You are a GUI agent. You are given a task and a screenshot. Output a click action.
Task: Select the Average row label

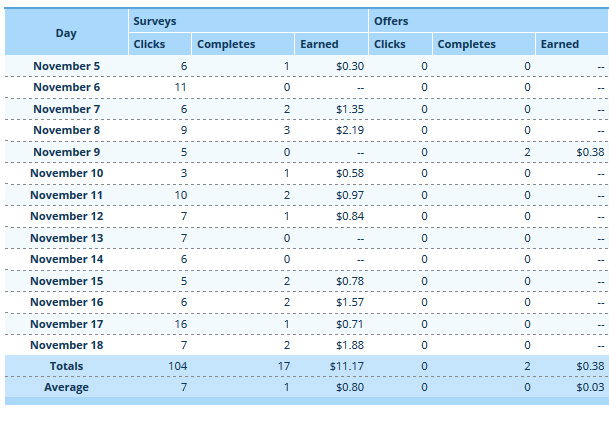(x=66, y=388)
